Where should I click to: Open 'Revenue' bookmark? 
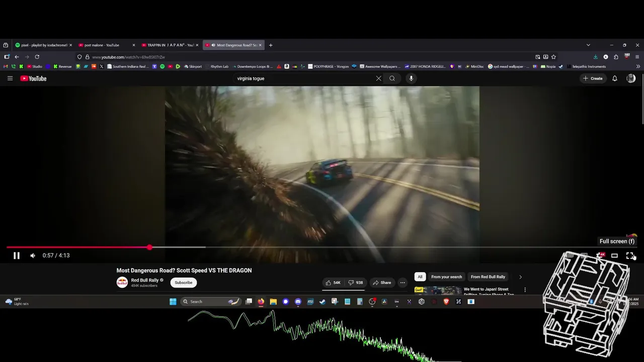pyautogui.click(x=62, y=66)
